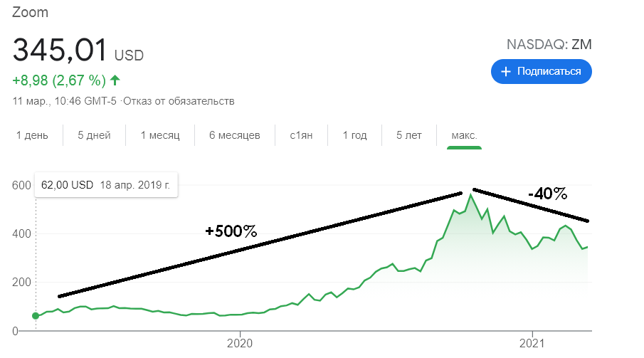Click the green dot at chart start
Viewport: 644px width, 358px height.
36,316
